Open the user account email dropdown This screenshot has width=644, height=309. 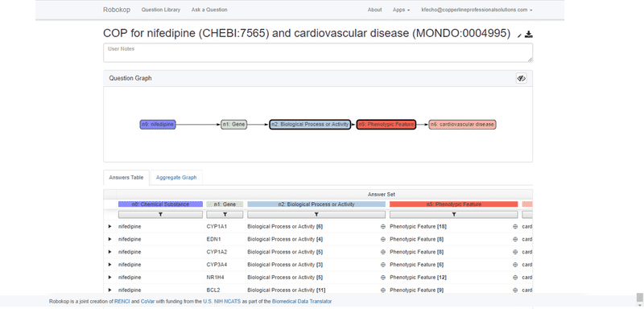[477, 10]
